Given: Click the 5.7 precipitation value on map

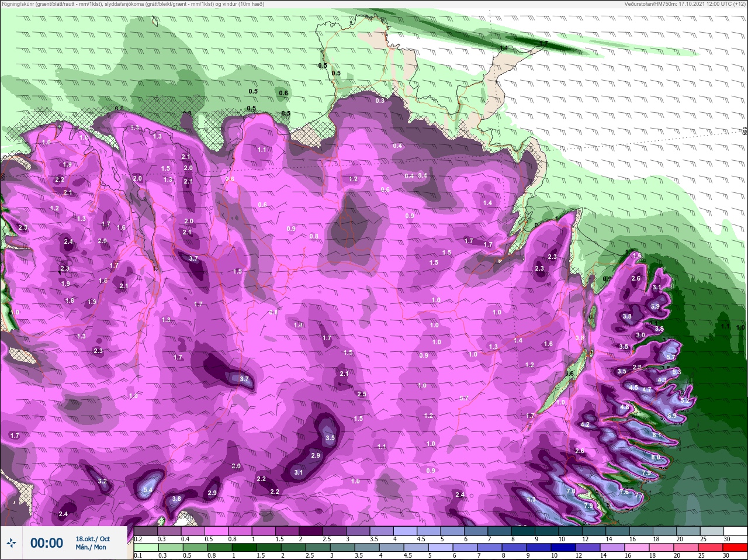Looking at the screenshot, I should 671,357.
